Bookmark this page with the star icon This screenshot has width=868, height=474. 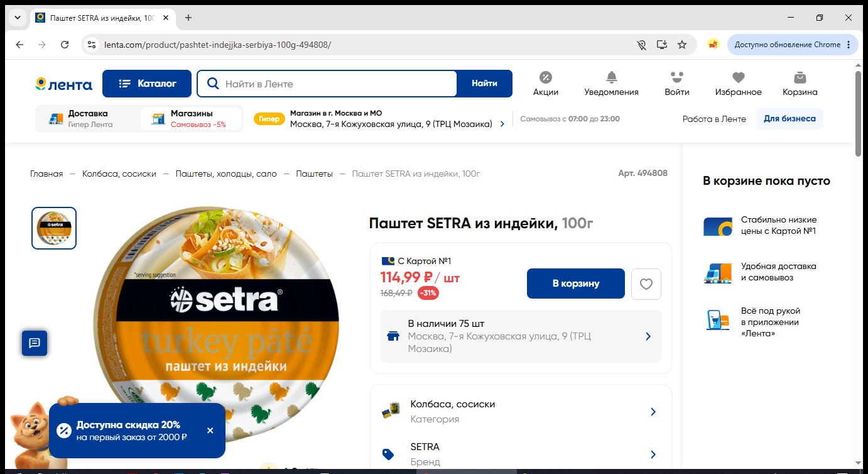(682, 45)
